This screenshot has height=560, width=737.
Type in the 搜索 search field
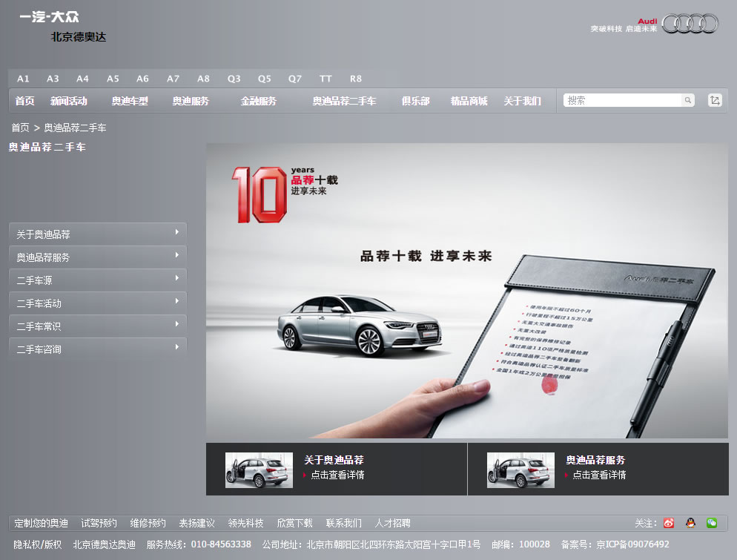(x=623, y=100)
